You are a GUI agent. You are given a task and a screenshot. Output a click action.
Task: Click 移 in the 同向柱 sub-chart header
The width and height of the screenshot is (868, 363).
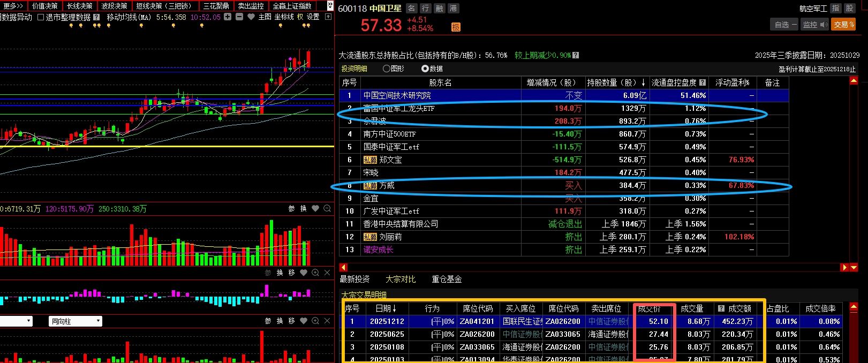click(291, 321)
